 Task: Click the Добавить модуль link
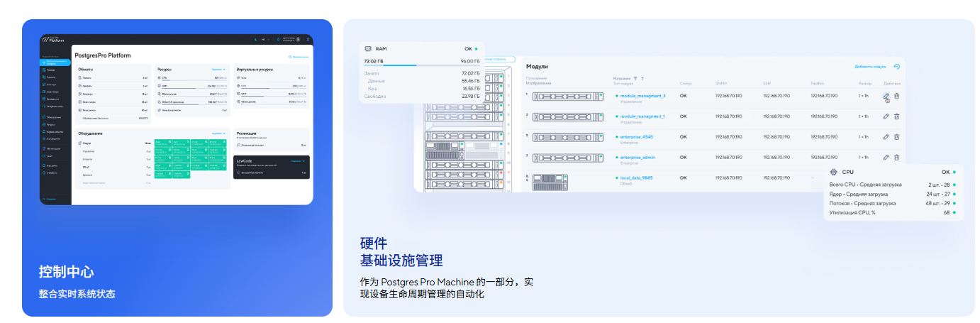coord(870,66)
